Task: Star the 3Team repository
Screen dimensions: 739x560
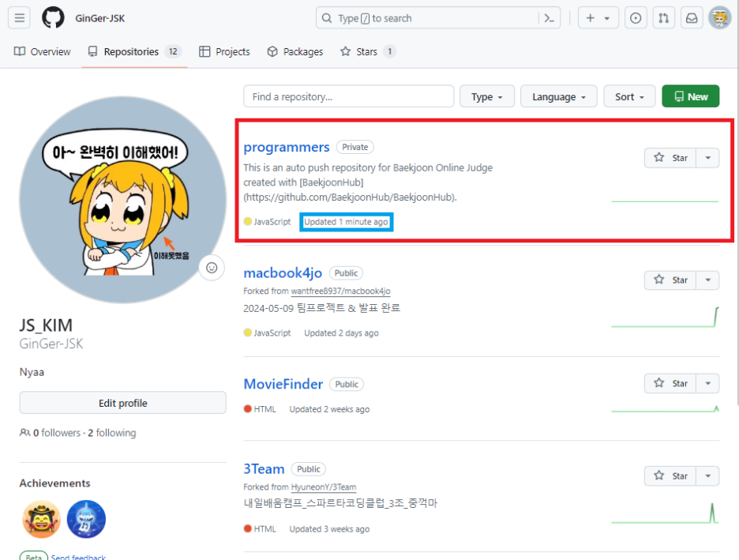Action: pos(670,475)
